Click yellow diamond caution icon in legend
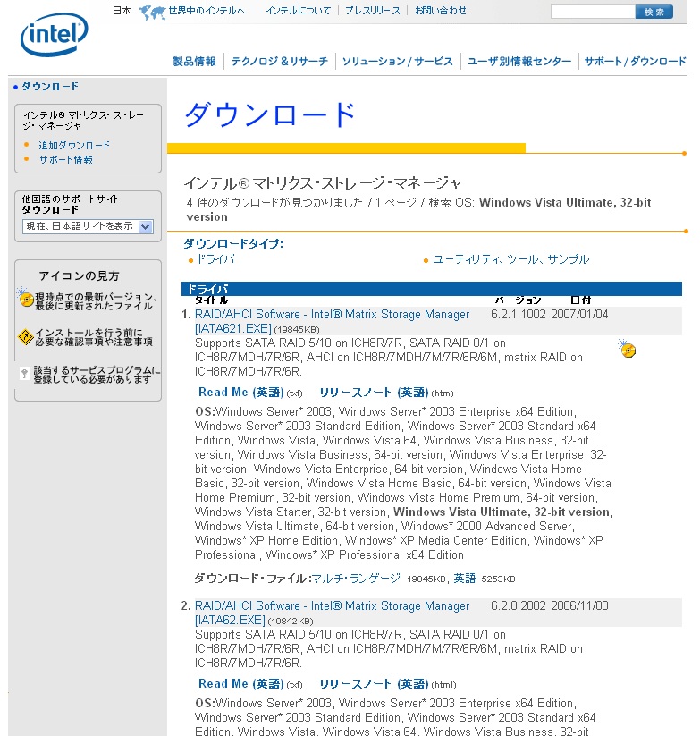The height and width of the screenshot is (736, 700). tap(25, 336)
